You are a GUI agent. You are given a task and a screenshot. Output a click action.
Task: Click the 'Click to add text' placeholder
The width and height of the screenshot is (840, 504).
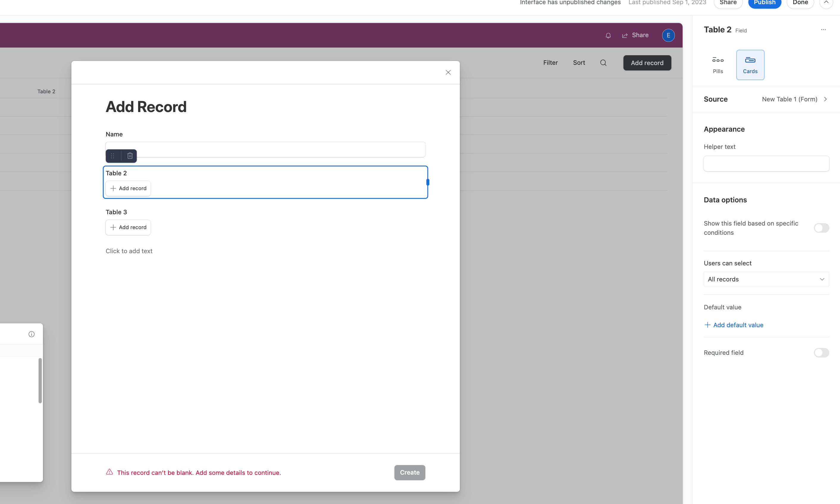[x=129, y=251]
